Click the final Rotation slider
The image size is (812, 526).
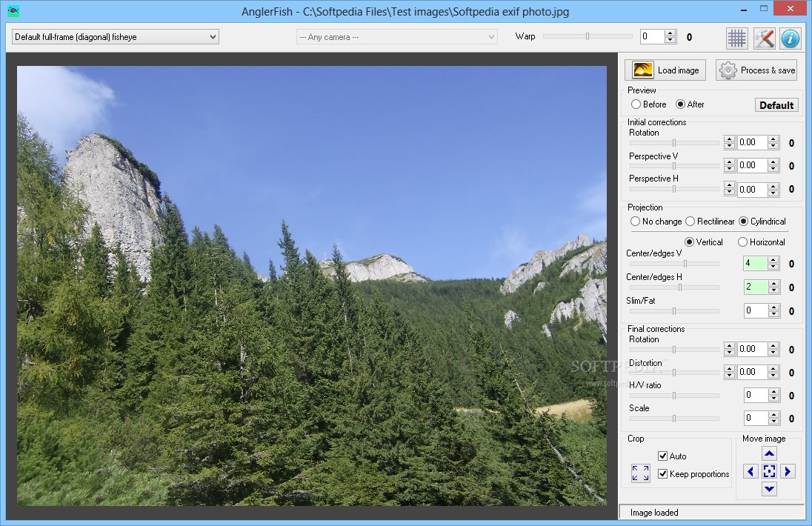pyautogui.click(x=674, y=350)
